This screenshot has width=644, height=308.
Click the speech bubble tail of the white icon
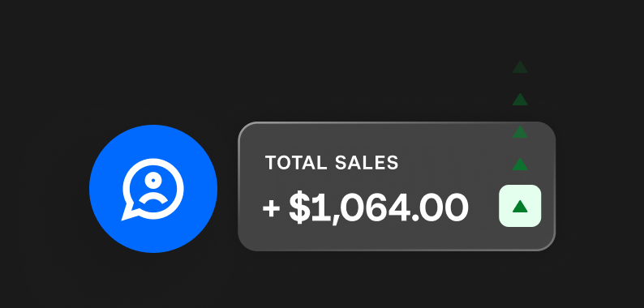point(128,212)
